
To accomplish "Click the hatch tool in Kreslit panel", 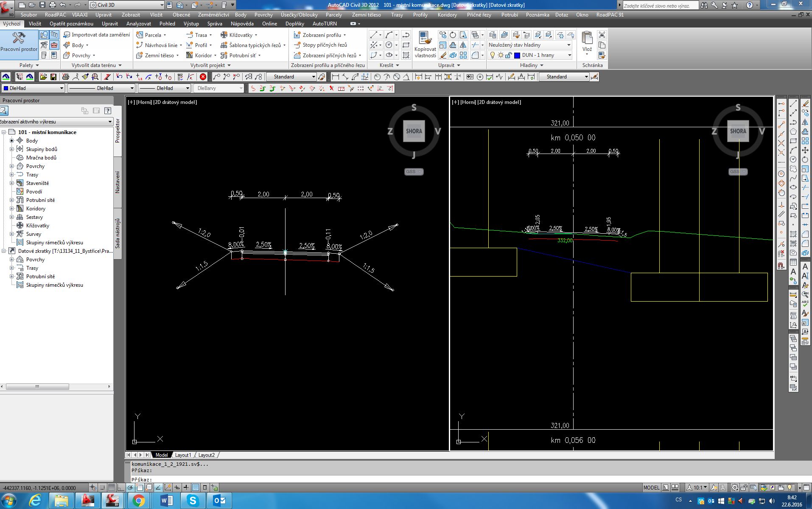I will (406, 55).
